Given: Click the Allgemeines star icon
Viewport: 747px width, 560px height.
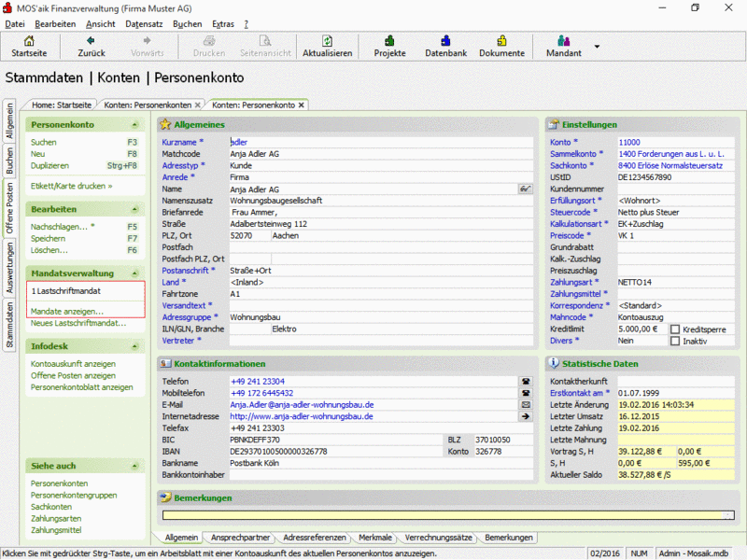Looking at the screenshot, I should (165, 125).
